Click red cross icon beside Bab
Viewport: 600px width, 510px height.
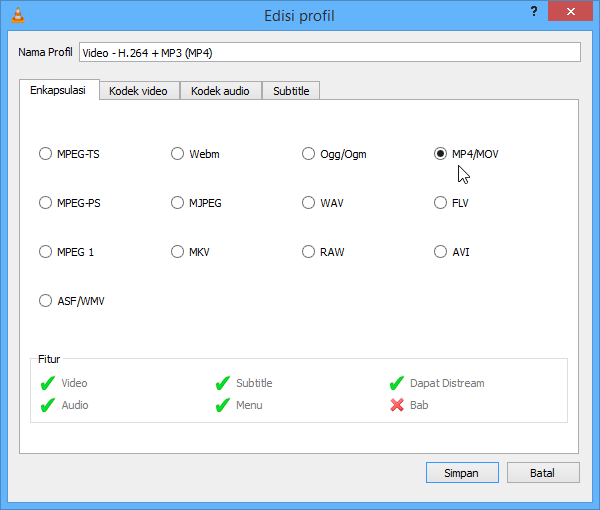click(397, 405)
